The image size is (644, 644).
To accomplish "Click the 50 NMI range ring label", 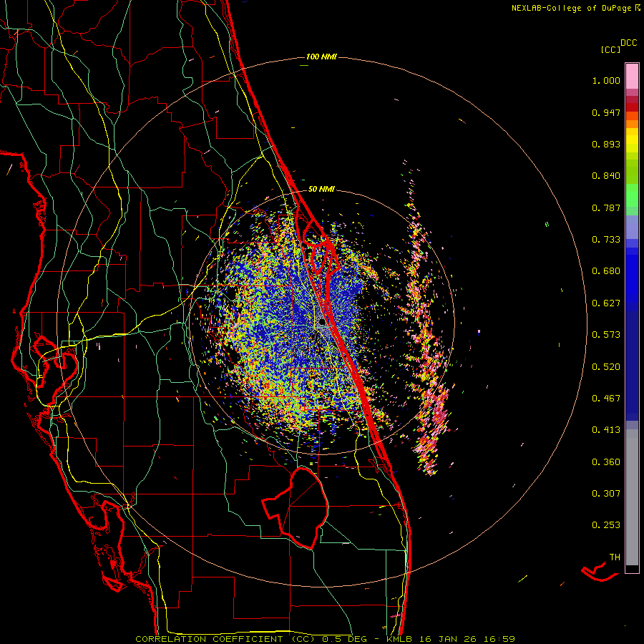I will coord(321,189).
